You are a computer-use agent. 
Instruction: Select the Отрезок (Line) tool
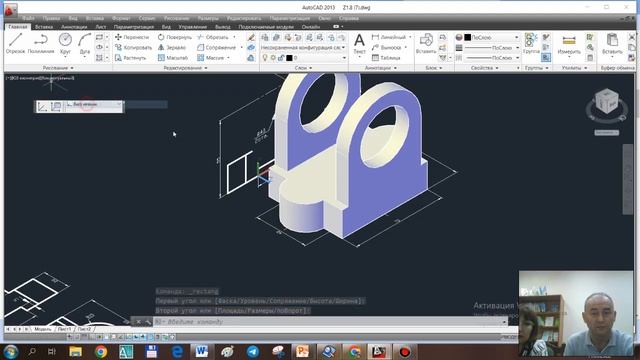pyautogui.click(x=15, y=43)
